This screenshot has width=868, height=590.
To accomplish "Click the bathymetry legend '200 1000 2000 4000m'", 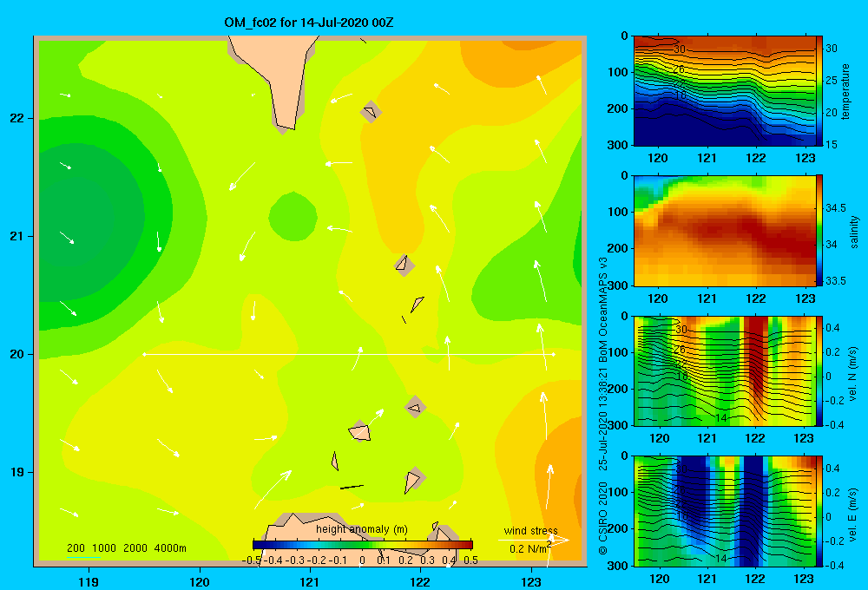I will tap(126, 548).
